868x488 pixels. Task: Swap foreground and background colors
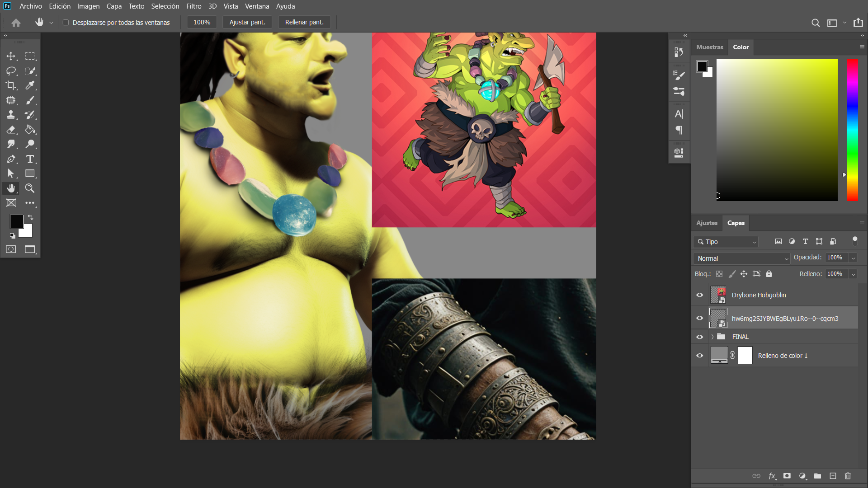pos(31,217)
